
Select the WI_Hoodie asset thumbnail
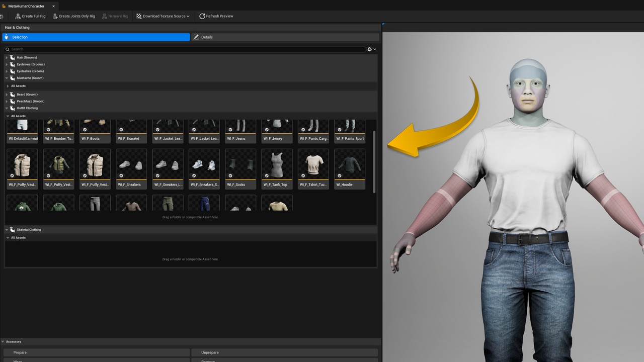(350, 164)
